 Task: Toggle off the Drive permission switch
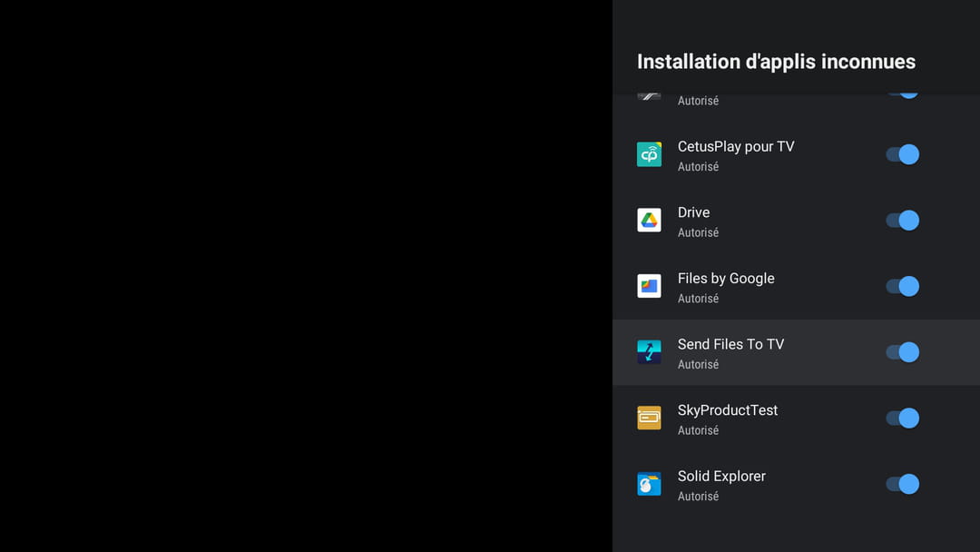click(x=902, y=221)
